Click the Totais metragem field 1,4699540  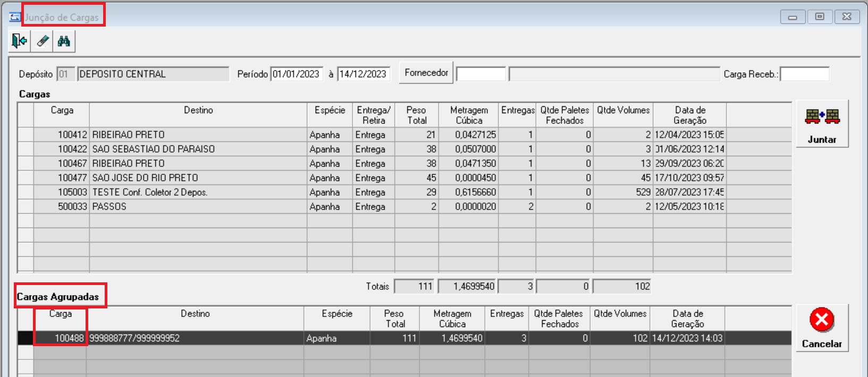467,286
